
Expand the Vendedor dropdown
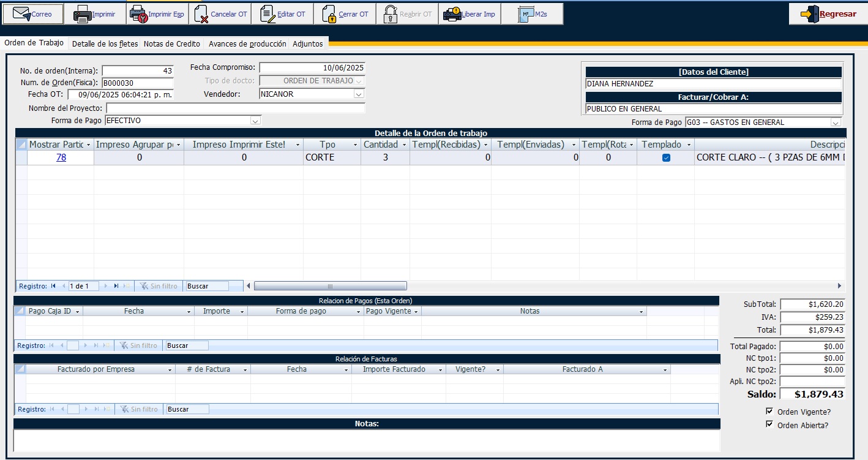[x=359, y=94]
